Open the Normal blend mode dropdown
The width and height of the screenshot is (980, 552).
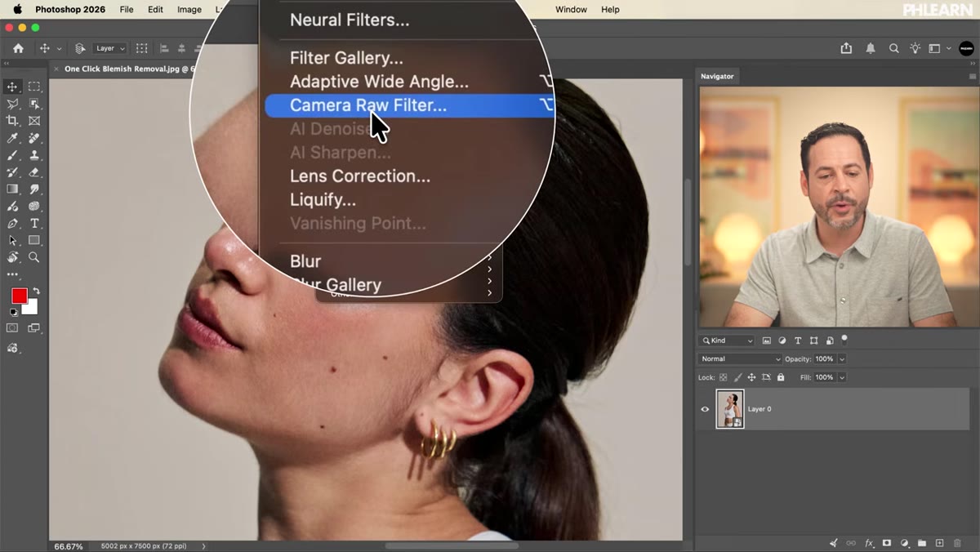(x=741, y=358)
